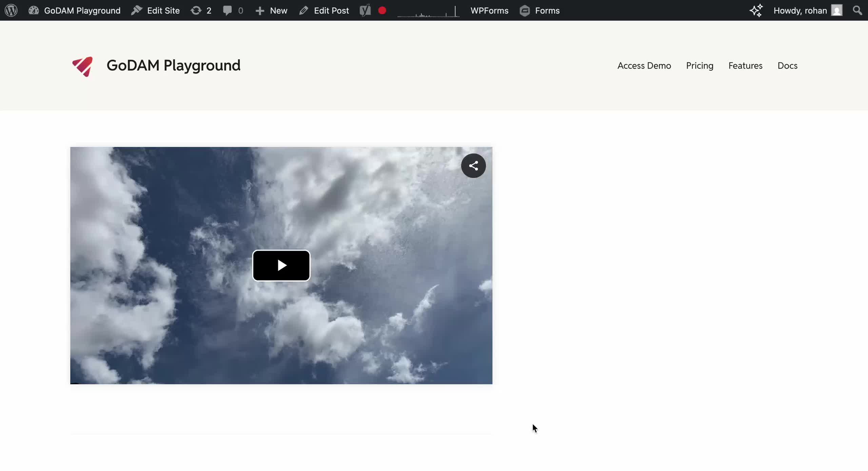Open admin search with the magnifier icon
The width and height of the screenshot is (868, 471).
coord(857,11)
